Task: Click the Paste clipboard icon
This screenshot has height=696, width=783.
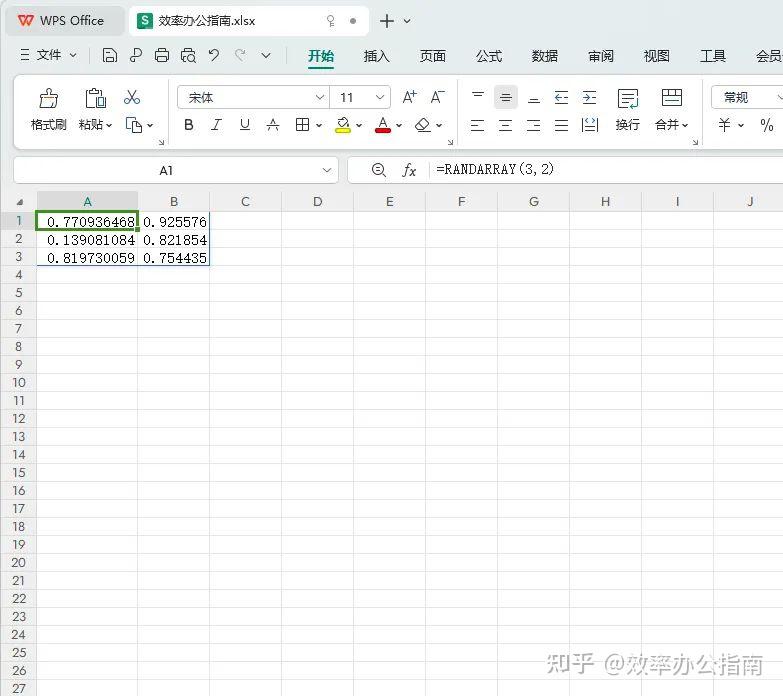Action: (95, 98)
